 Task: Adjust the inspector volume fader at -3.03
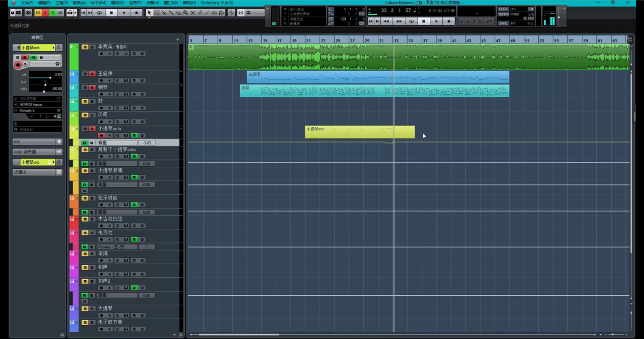tap(50, 78)
